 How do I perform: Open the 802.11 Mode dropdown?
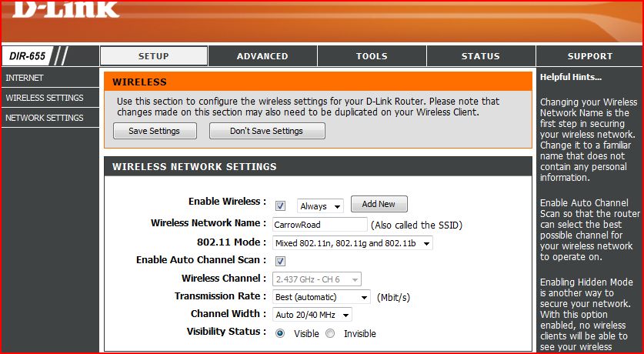[352, 243]
